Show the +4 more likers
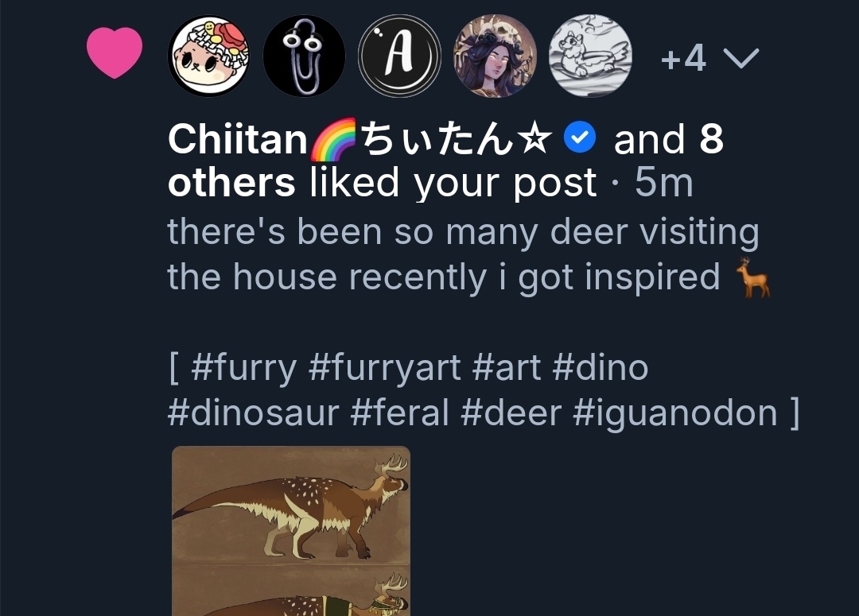Viewport: 859px width, 616px height. [x=684, y=58]
